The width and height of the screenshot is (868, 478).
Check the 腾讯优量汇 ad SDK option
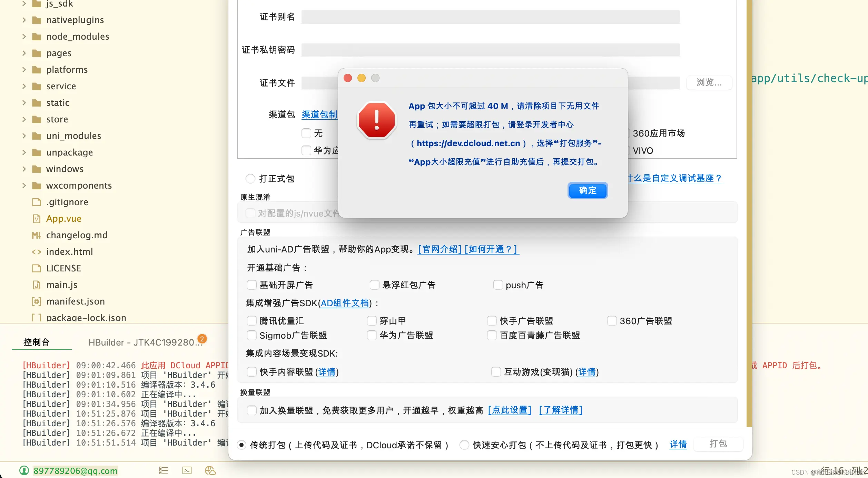coord(252,321)
